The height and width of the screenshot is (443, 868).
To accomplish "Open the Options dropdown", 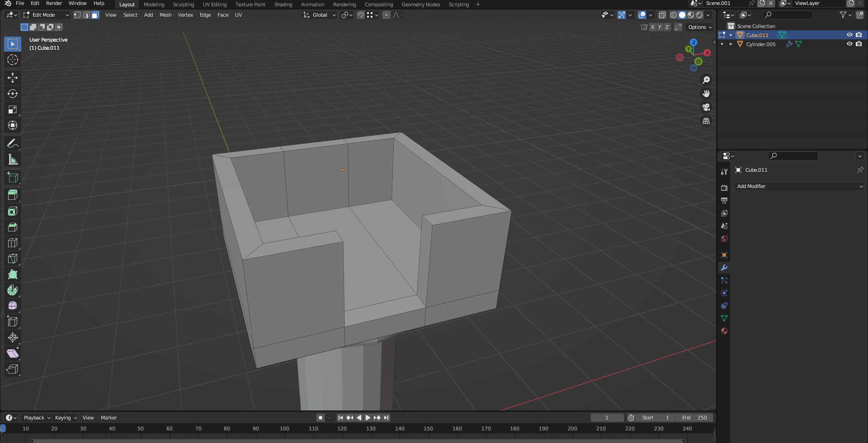I will pos(700,27).
